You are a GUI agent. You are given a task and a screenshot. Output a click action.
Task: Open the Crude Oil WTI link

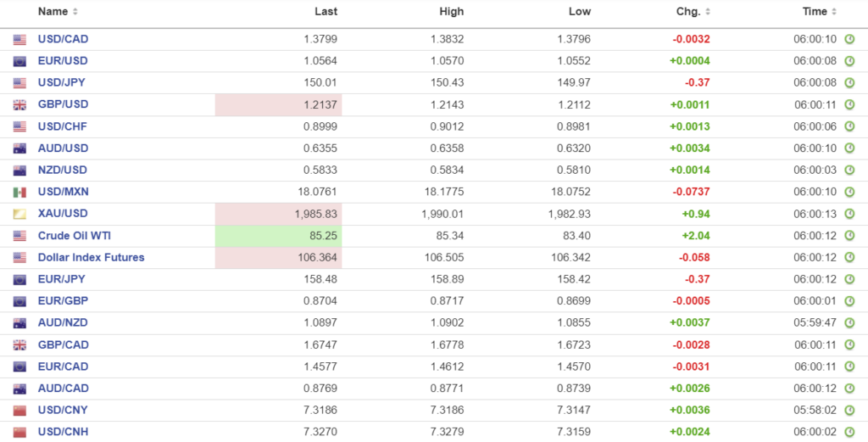74,236
